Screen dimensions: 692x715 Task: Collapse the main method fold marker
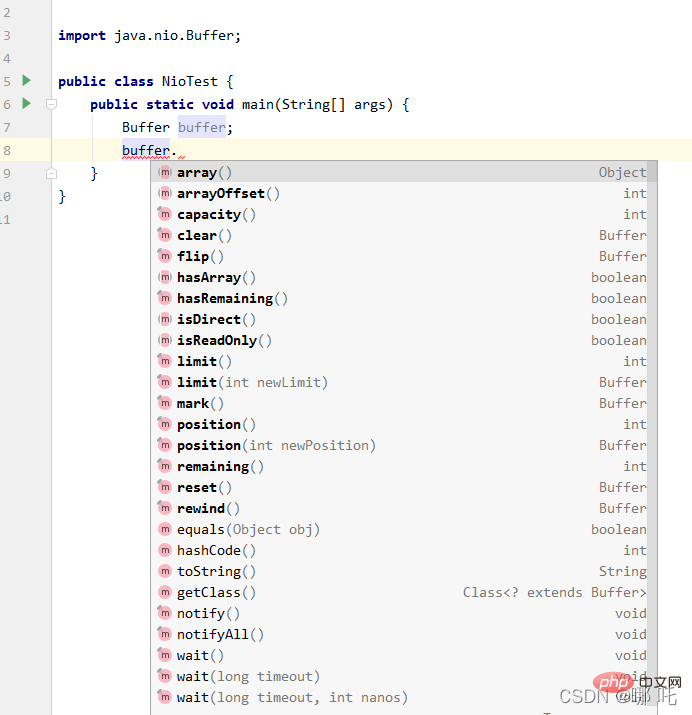click(x=52, y=104)
